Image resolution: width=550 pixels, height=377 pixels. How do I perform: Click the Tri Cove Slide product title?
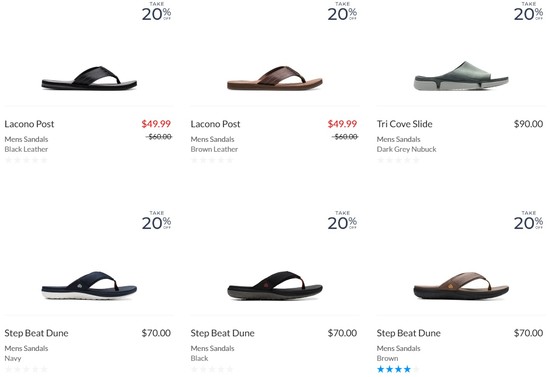pyautogui.click(x=404, y=124)
